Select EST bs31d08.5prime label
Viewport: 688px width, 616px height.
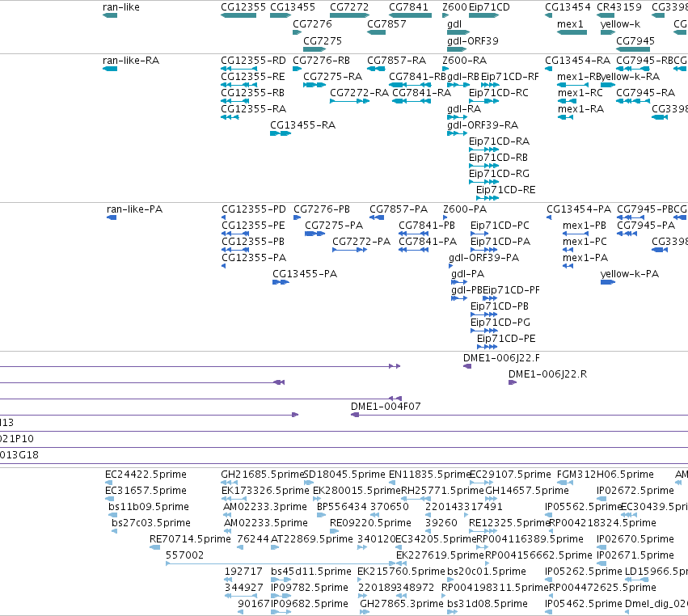(487, 604)
